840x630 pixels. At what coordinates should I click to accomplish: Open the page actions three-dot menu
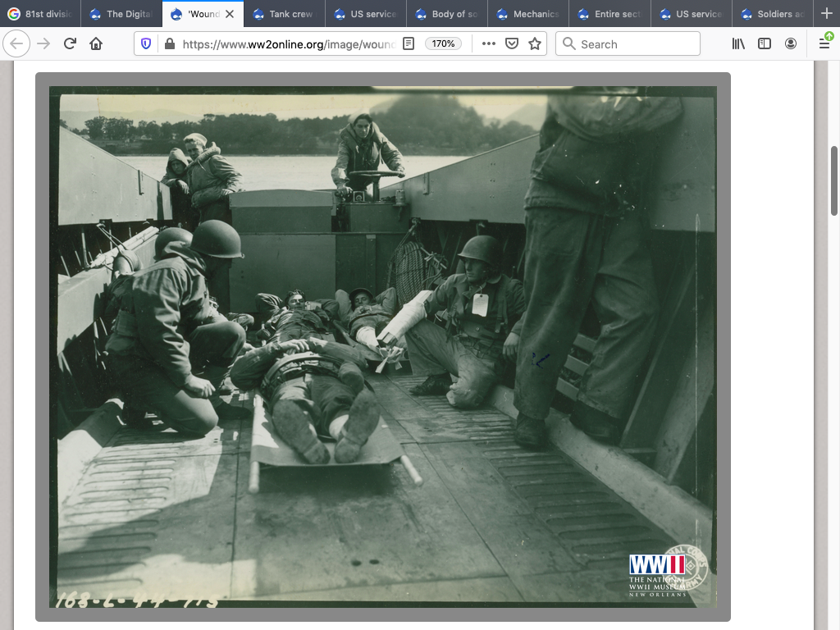coord(489,43)
